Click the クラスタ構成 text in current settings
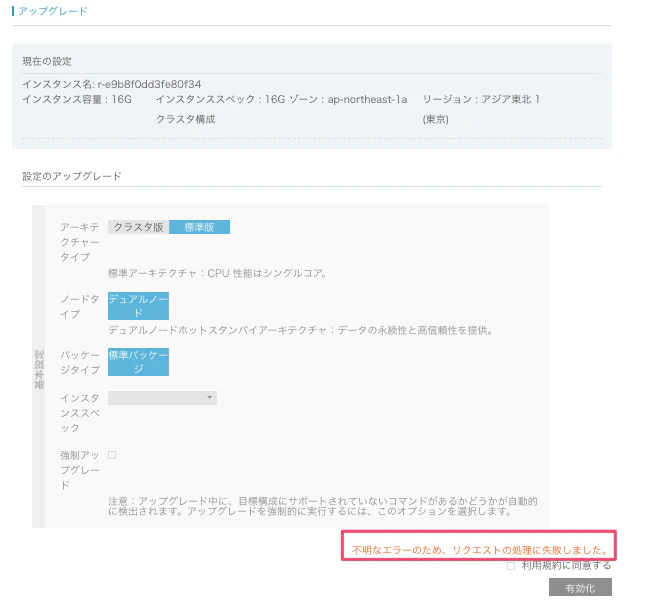The image size is (652, 602). 185,119
